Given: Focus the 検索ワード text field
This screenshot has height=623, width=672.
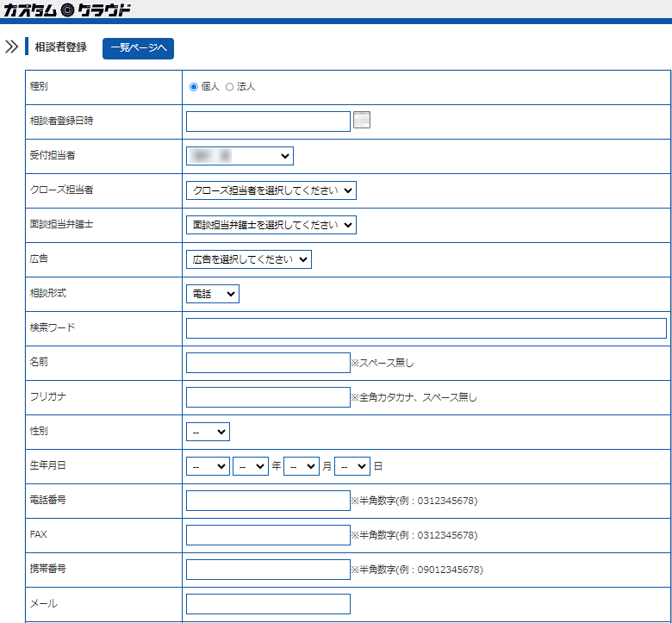Looking at the screenshot, I should [426, 328].
